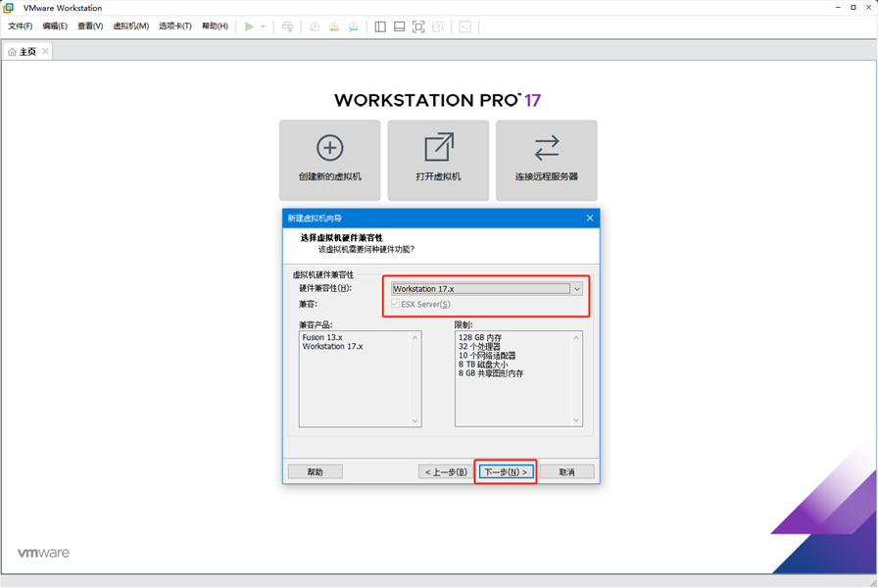Viewport: 878px width, 588px height.
Task: Toggle the thumbnail bar icon
Action: pos(399,26)
